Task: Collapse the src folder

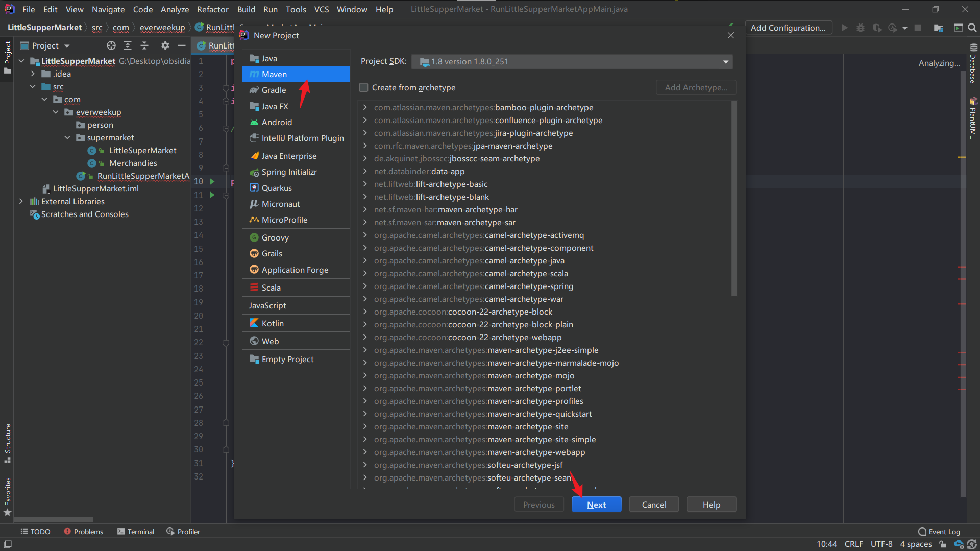Action: [x=33, y=86]
